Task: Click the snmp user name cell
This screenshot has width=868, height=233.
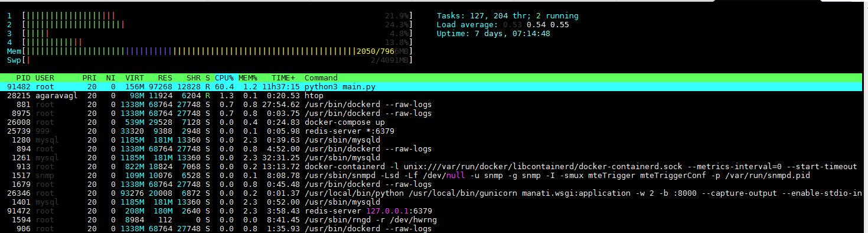Action: (45, 176)
